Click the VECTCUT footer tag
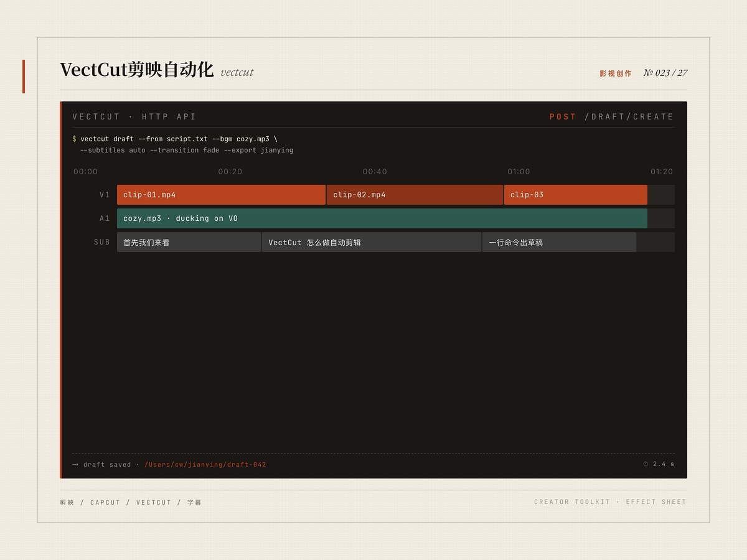Screen dimensions: 747x560 click(x=154, y=502)
